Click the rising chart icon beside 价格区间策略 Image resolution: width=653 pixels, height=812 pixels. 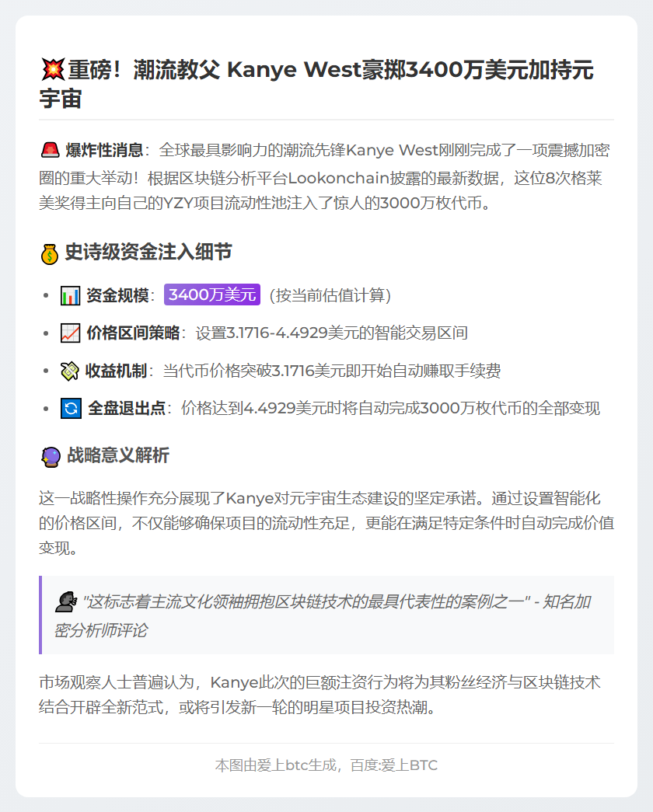[68, 333]
